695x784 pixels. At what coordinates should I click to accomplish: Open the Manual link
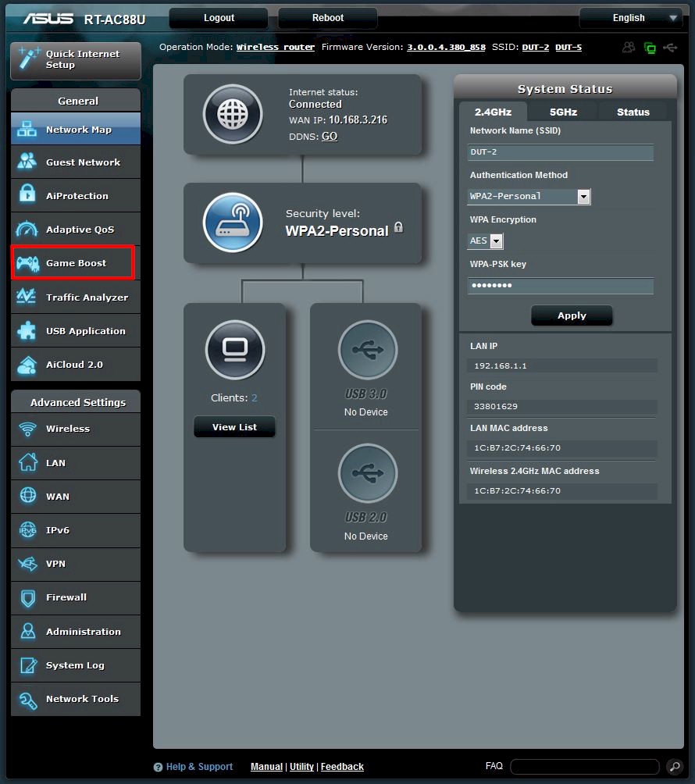(266, 767)
